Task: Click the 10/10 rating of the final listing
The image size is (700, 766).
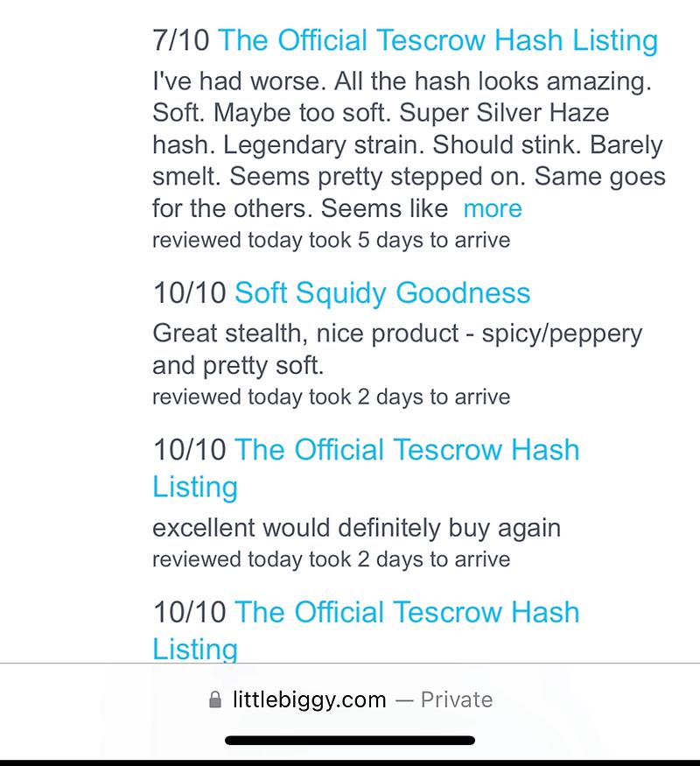Action: tap(189, 613)
